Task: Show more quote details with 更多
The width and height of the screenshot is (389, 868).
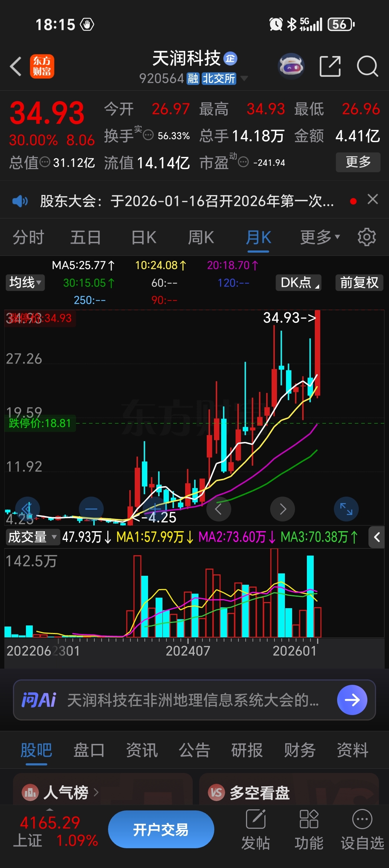Action: 358,162
